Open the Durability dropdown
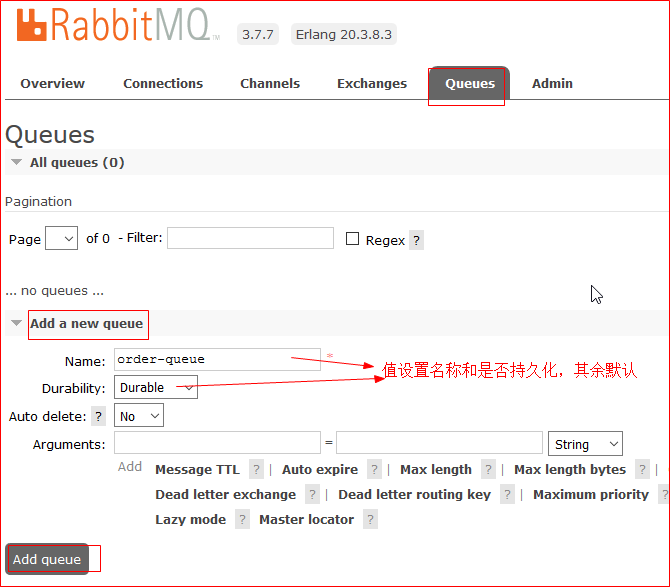 click(x=156, y=387)
